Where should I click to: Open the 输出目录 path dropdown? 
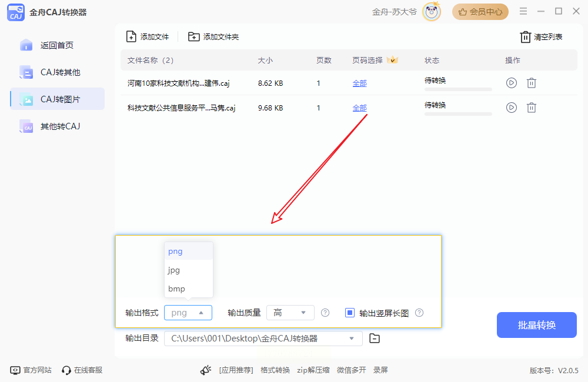263,339
